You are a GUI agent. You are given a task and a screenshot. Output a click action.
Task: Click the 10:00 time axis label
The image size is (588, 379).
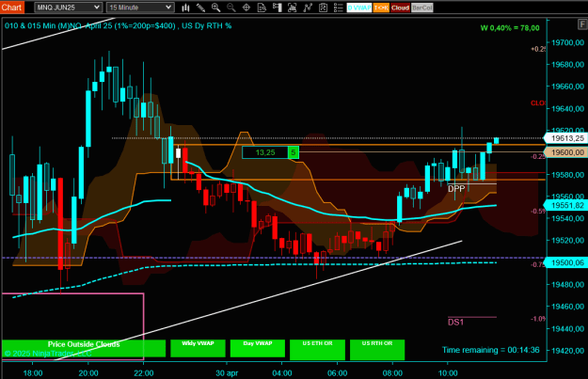[448, 373]
